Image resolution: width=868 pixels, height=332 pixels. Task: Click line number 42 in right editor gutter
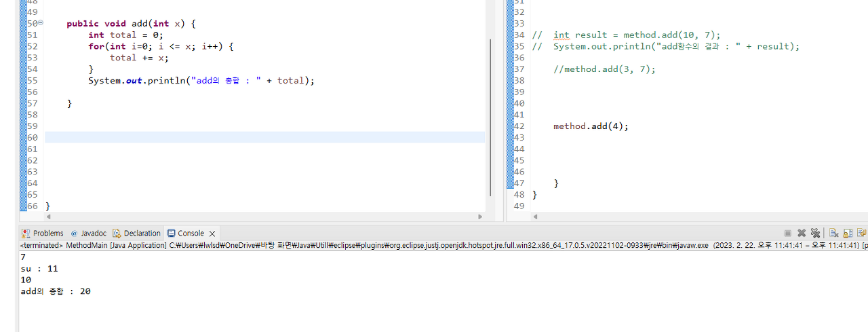(x=519, y=126)
